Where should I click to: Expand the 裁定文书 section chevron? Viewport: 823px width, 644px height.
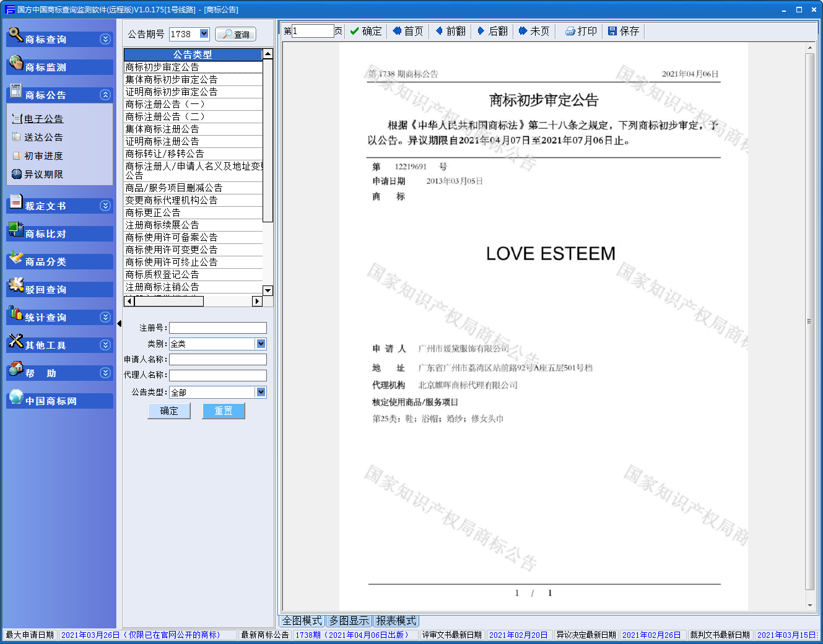click(105, 206)
